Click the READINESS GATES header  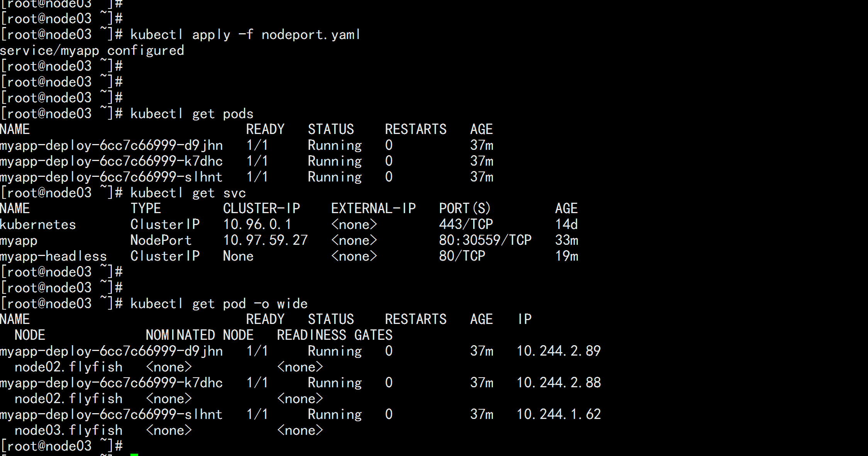click(x=335, y=335)
